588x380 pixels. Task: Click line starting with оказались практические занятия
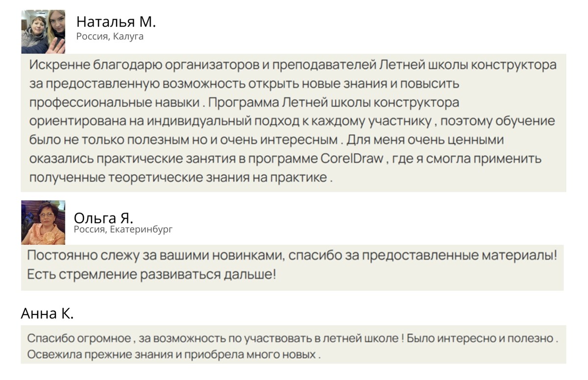pos(285,159)
